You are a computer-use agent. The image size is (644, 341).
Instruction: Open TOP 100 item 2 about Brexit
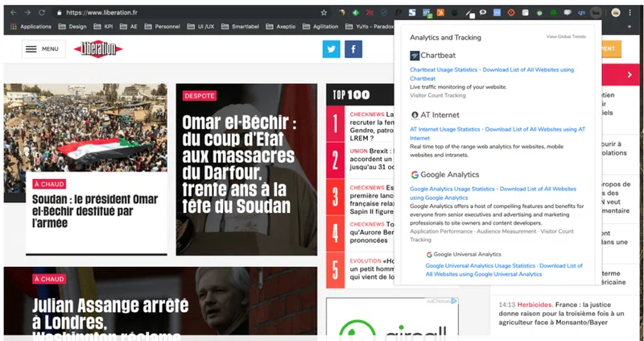[x=360, y=160]
